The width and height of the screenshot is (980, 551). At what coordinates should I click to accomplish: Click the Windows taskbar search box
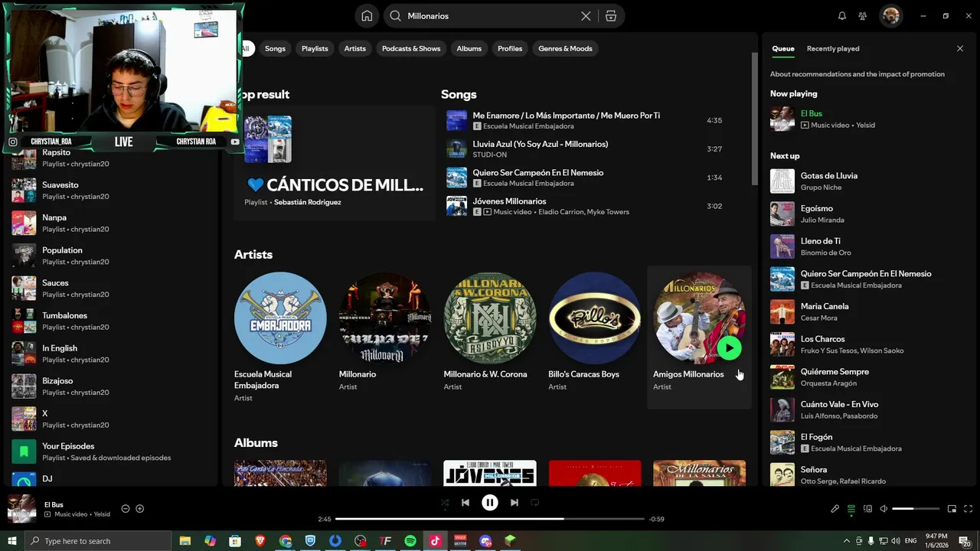click(x=98, y=541)
